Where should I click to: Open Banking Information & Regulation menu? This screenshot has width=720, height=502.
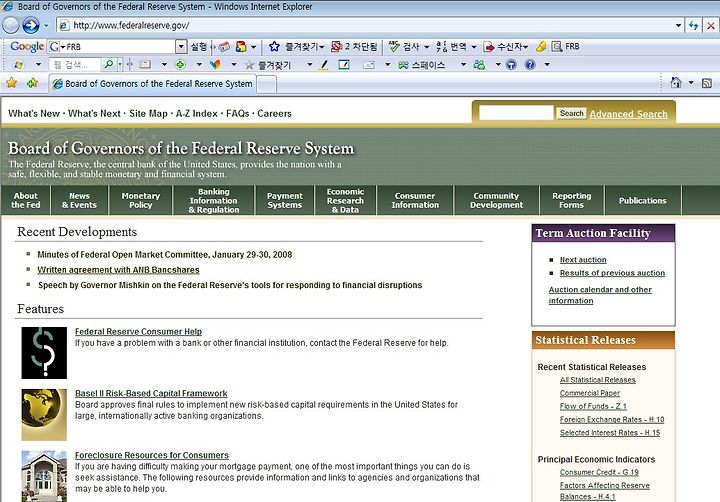tap(214, 200)
